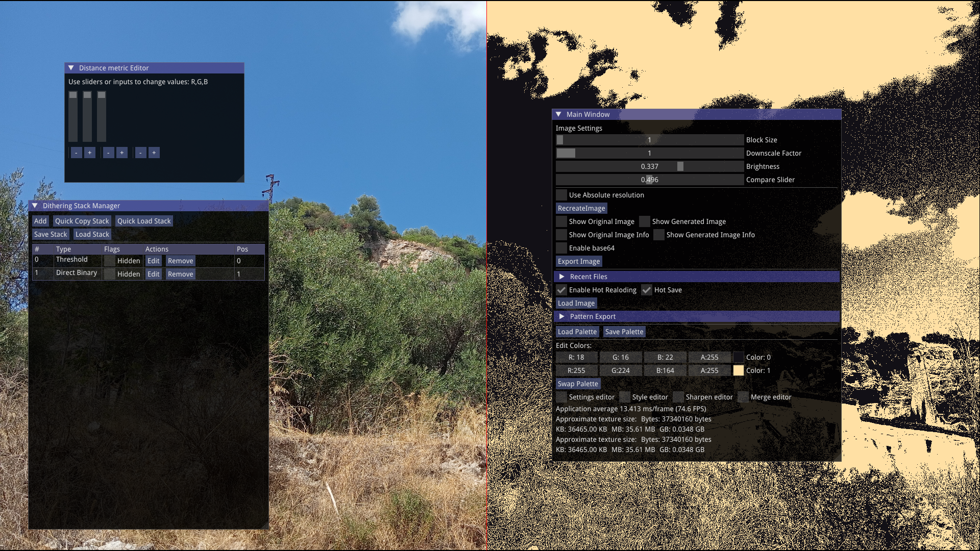Enable Use Absolute resolution checkbox
The height and width of the screenshot is (551, 980).
[x=561, y=195]
